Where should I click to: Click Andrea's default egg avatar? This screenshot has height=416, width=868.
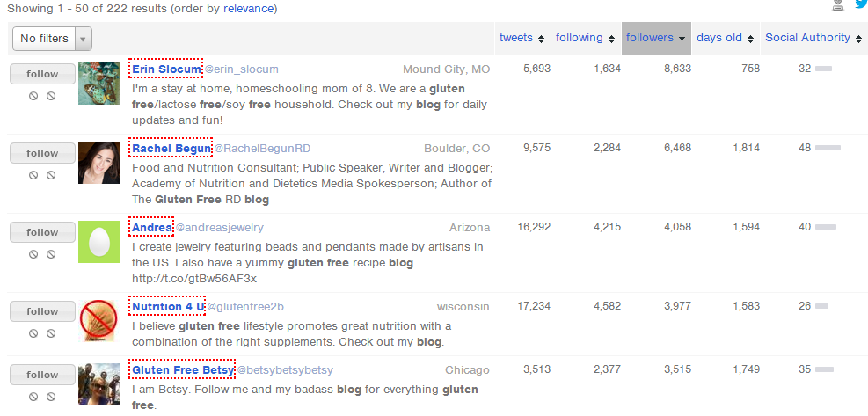point(99,242)
